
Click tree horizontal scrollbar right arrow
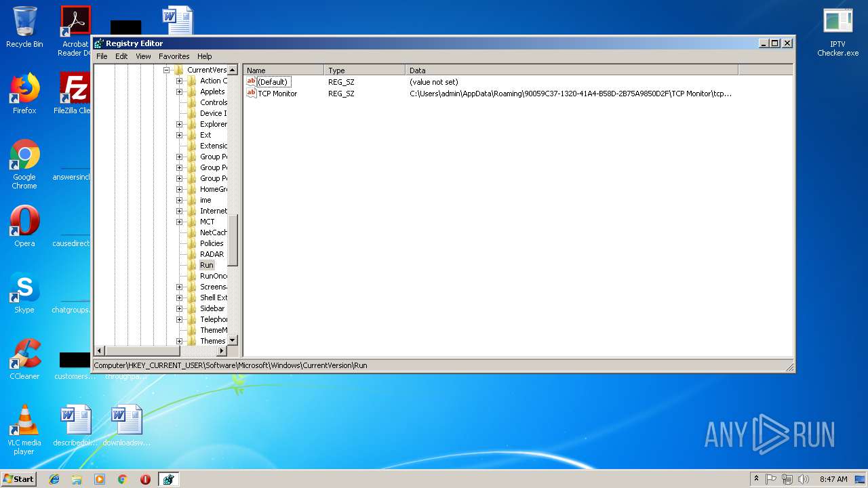tap(221, 351)
